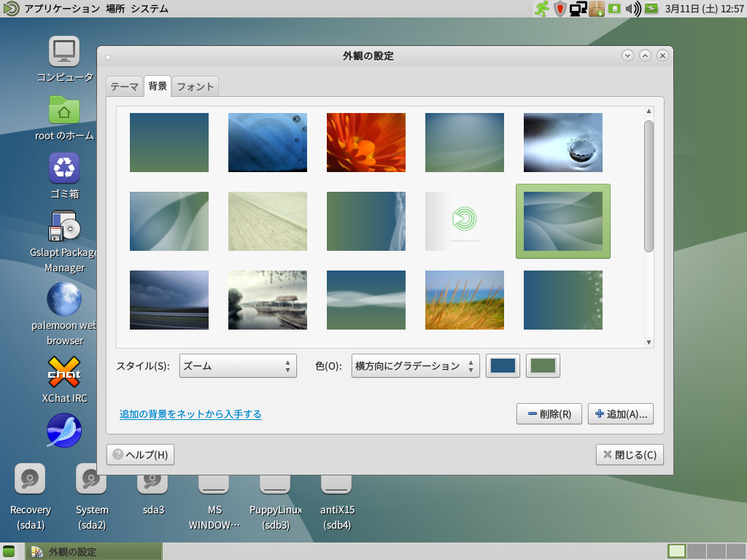This screenshot has width=747, height=560.
Task: Pick the green secondary color swatch
Action: point(543,366)
